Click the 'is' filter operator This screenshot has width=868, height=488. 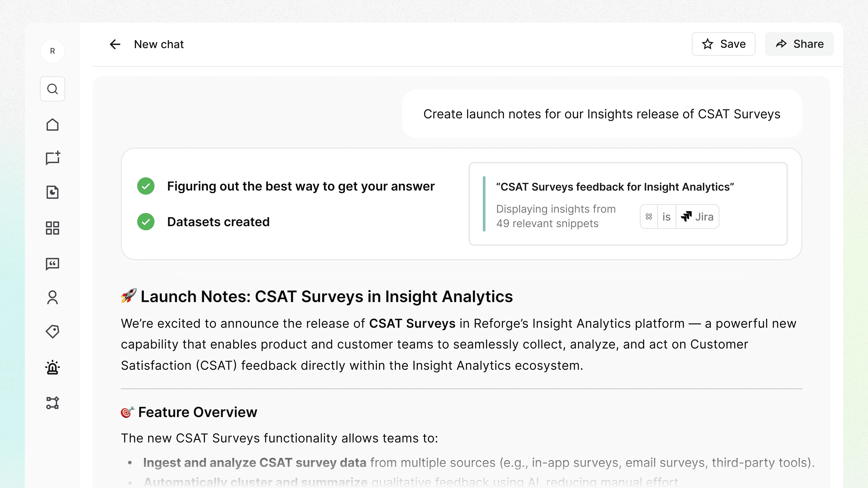(x=666, y=217)
